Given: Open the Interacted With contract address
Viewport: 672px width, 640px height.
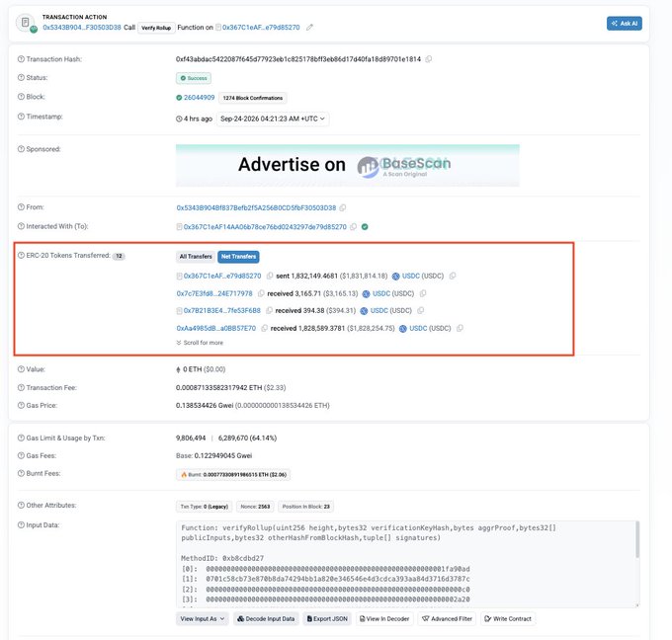Looking at the screenshot, I should point(265,227).
